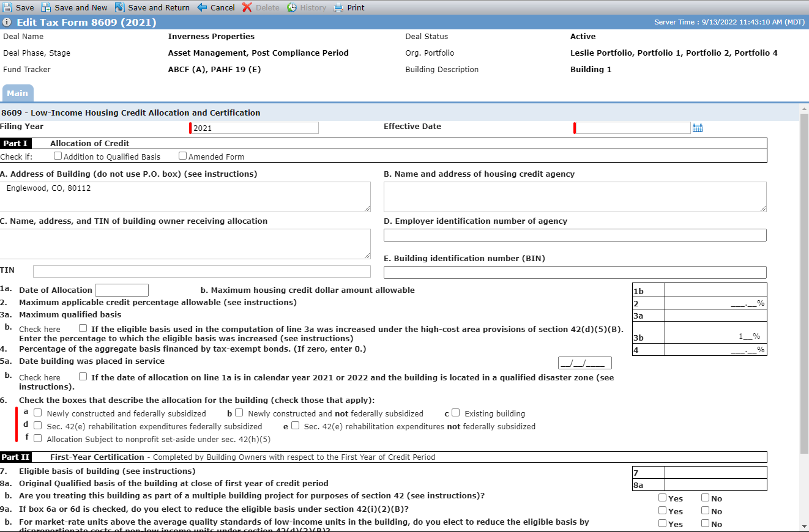Viewport: 809px width, 532px height.
Task: Click the info icon beside Edit Tax Form
Action: [x=7, y=23]
